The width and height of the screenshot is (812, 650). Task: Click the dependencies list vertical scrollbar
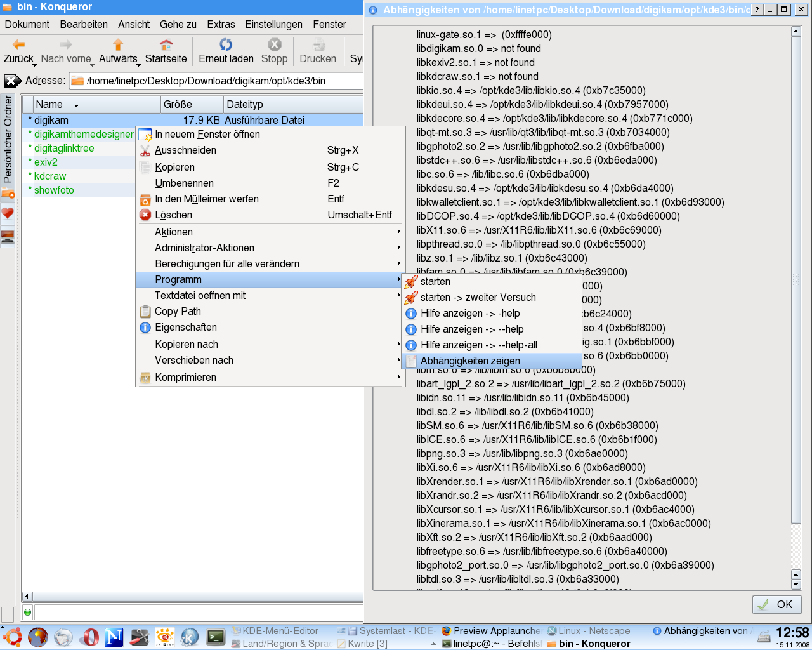point(796,279)
